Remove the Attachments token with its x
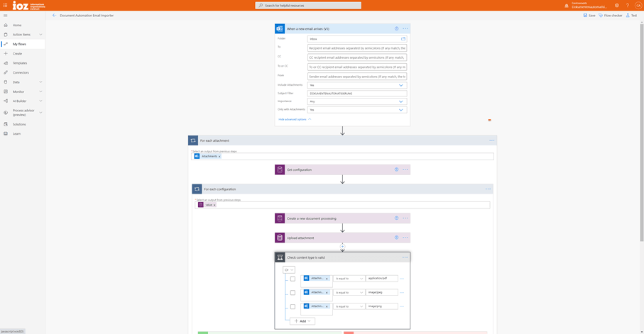The width and height of the screenshot is (644, 334). tap(219, 156)
